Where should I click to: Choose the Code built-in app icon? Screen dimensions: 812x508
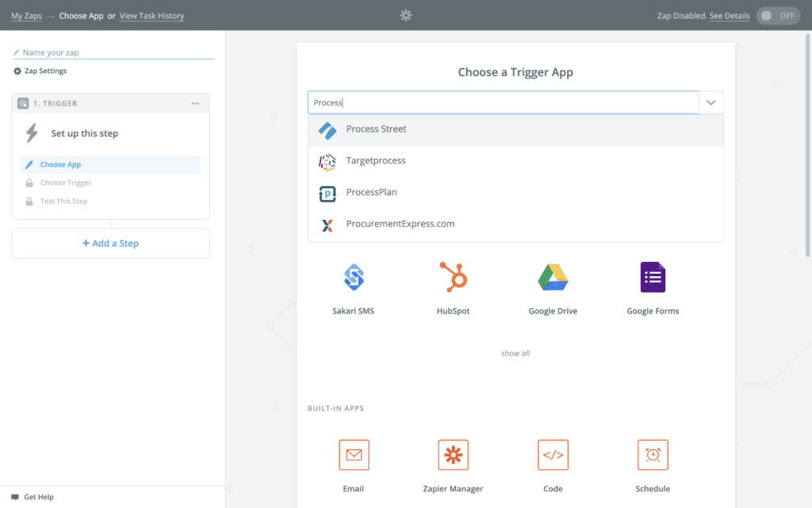click(x=553, y=455)
